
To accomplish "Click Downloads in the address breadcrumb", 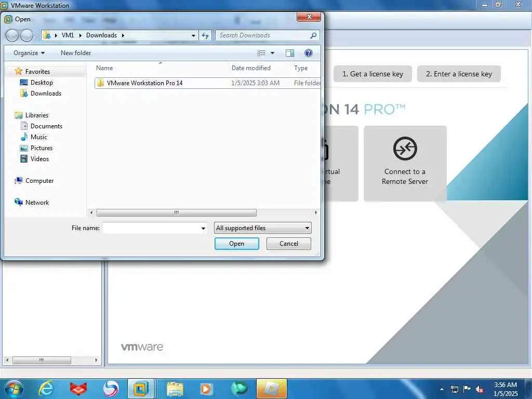I will 101,35.
